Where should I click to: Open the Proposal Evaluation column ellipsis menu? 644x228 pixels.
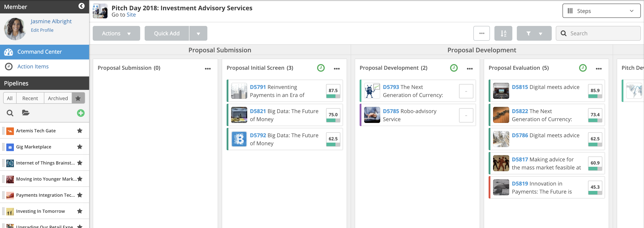click(x=599, y=69)
